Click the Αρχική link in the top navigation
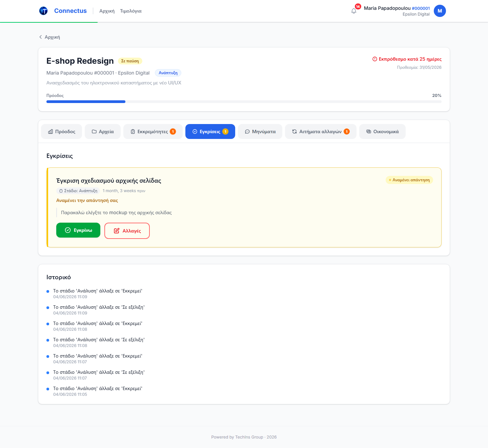 point(107,11)
